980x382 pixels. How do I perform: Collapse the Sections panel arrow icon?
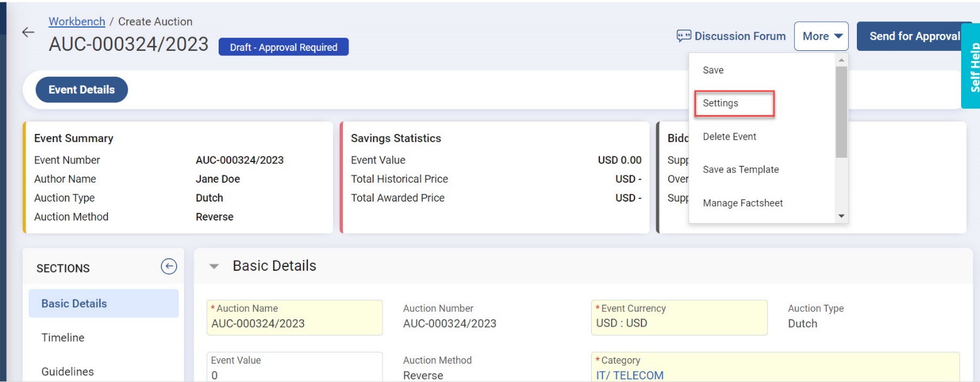tap(168, 267)
